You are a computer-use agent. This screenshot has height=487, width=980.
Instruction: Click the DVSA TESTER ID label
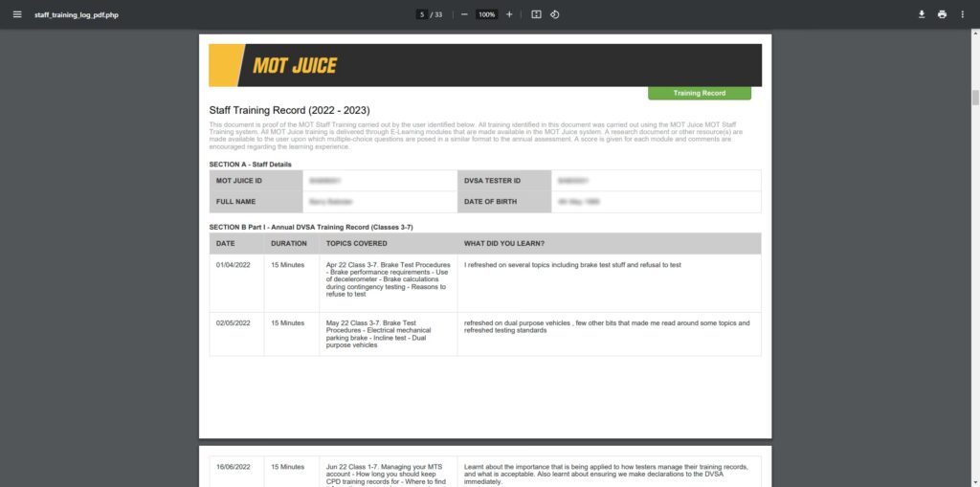point(492,180)
